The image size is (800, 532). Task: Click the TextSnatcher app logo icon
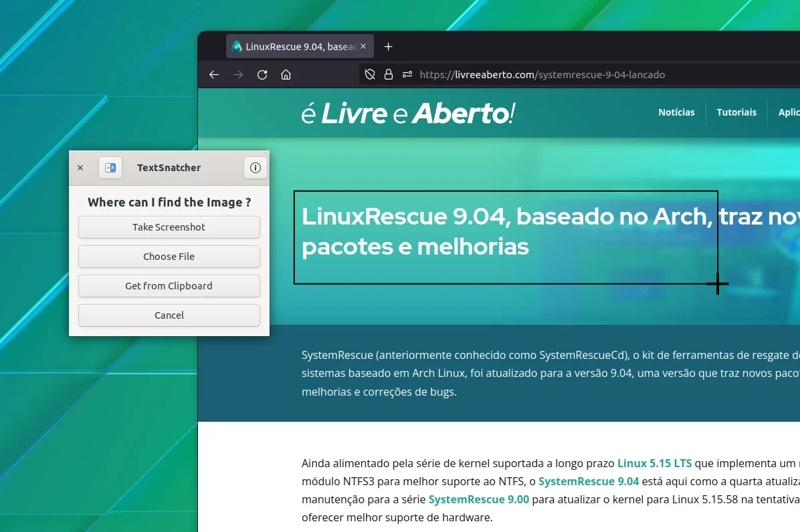pos(110,168)
